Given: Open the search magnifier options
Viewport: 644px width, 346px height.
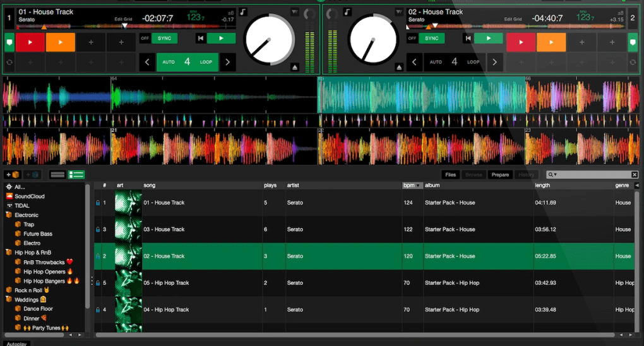Looking at the screenshot, I should coord(552,175).
